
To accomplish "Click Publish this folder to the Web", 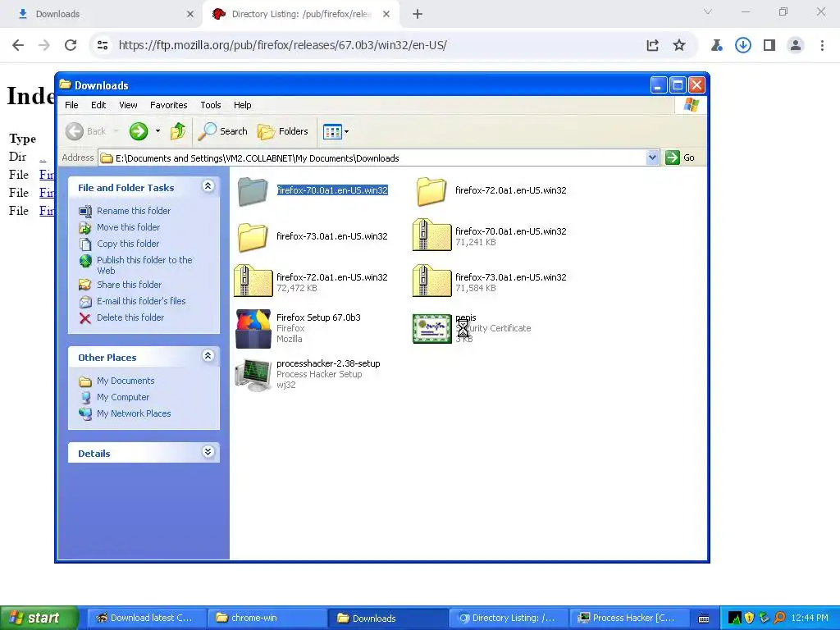I will pyautogui.click(x=144, y=265).
